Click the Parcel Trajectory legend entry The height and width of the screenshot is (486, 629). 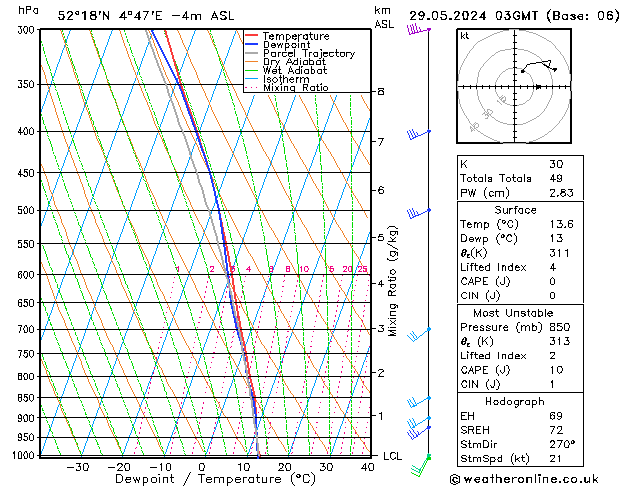click(x=300, y=53)
